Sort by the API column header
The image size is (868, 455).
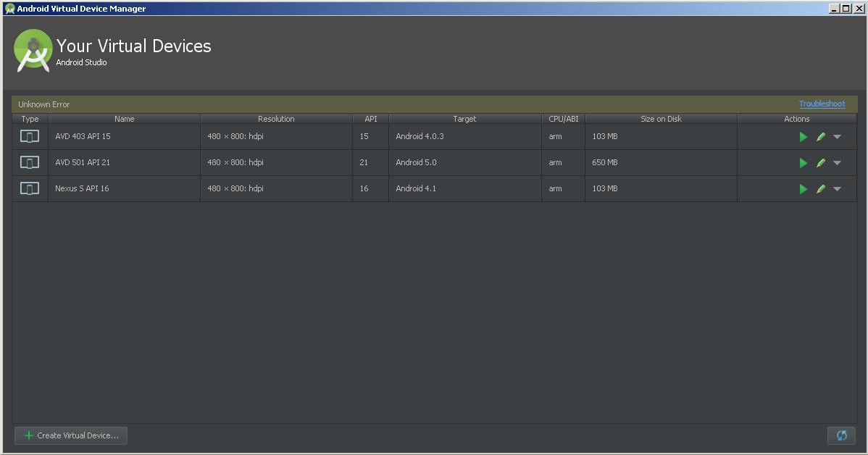371,119
